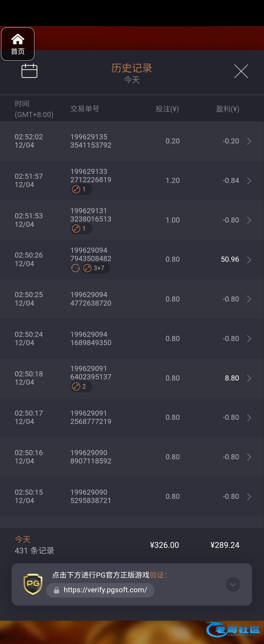Viewport: 264px width, 644px height.
Task: Close the 历史记录 history panel
Action: (x=241, y=71)
